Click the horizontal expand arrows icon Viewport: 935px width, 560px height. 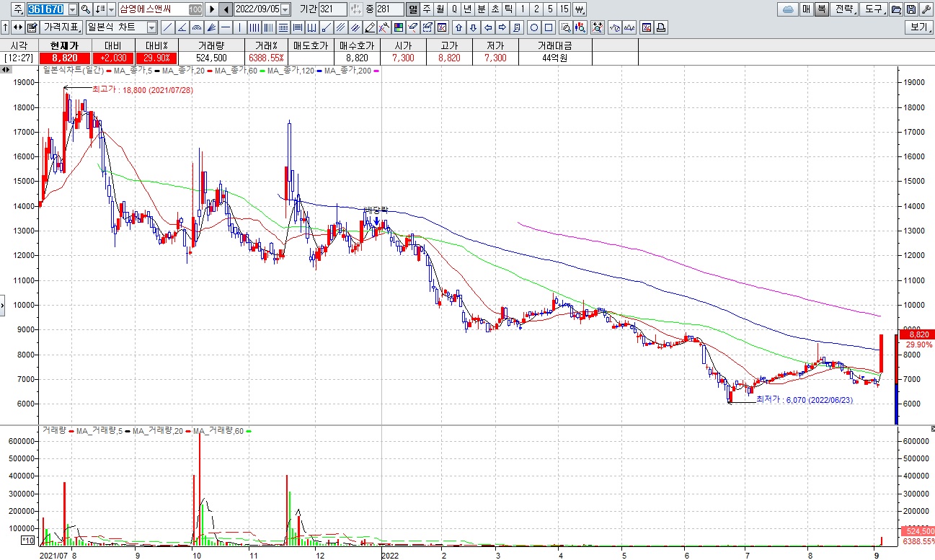(17, 27)
